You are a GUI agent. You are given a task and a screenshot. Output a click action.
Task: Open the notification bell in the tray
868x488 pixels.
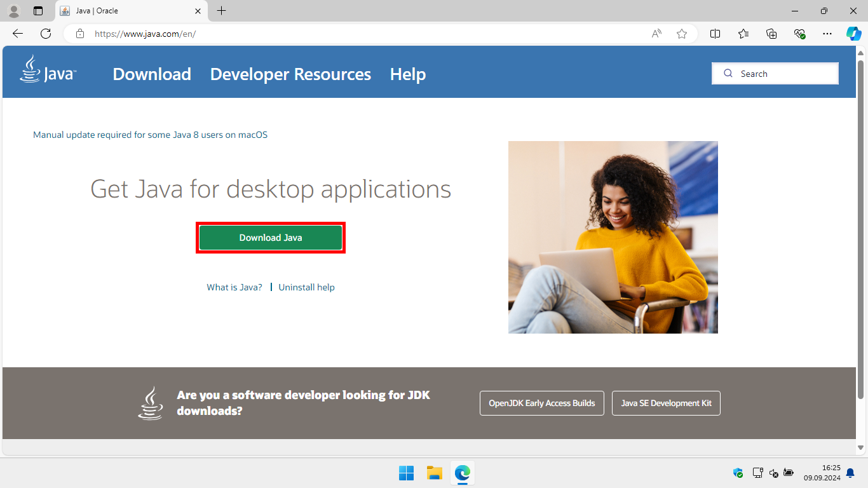pos(850,473)
